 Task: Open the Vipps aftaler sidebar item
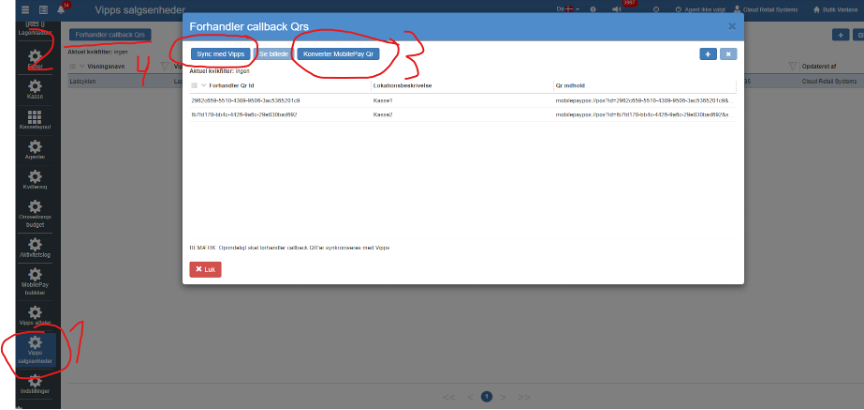click(x=35, y=316)
